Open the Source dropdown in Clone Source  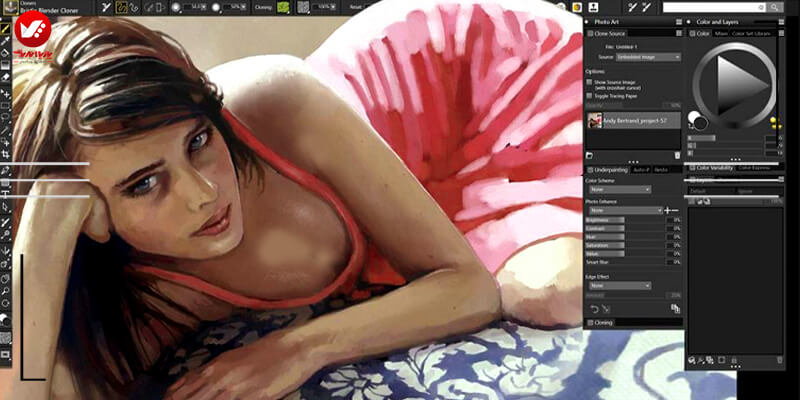648,57
